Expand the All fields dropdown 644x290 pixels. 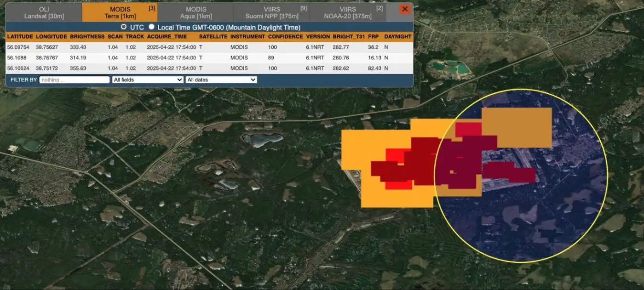point(148,80)
